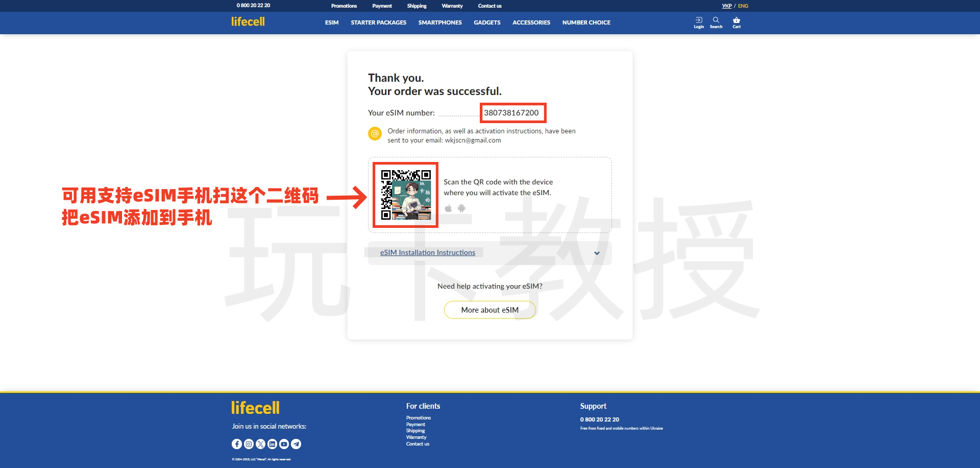This screenshot has width=980, height=468.
Task: Open the Telegram social icon
Action: (x=296, y=444)
